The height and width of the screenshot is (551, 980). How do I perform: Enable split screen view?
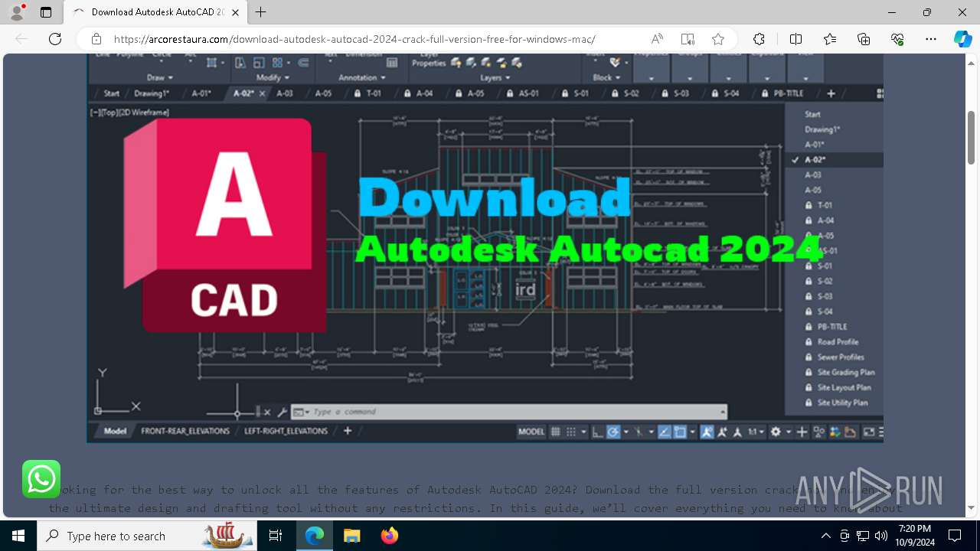coord(795,39)
